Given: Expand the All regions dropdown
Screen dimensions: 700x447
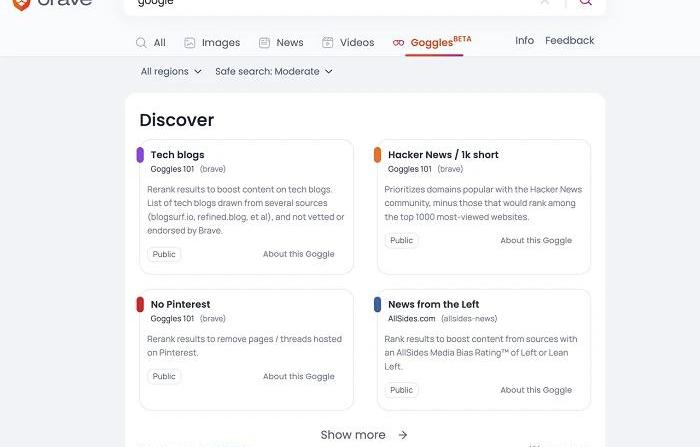Looking at the screenshot, I should 171,72.
